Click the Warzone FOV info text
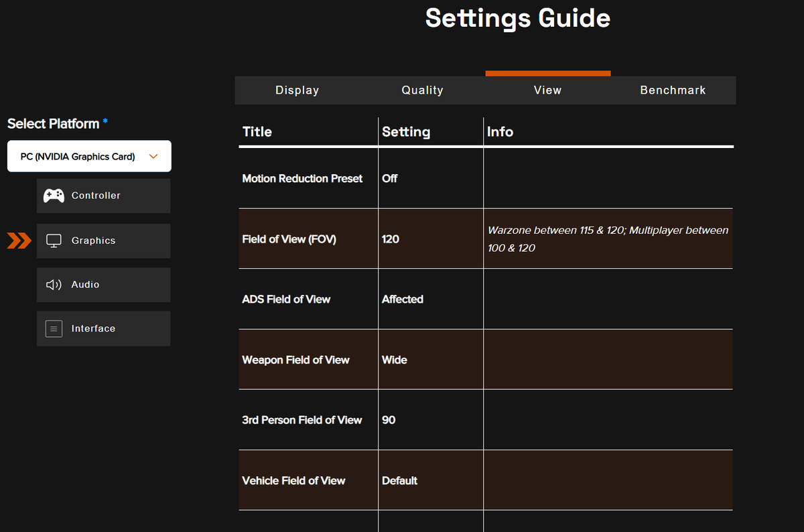This screenshot has width=804, height=532. coord(607,239)
